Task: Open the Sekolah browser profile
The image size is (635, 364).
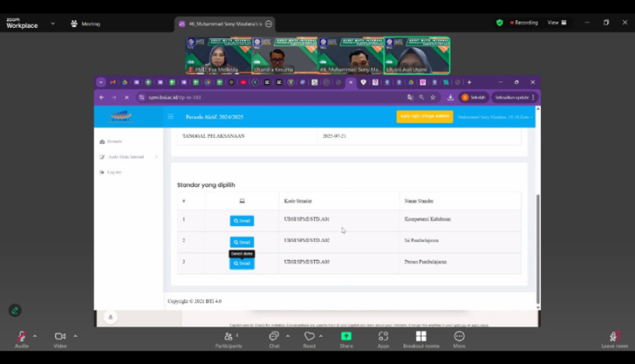Action: 473,97
